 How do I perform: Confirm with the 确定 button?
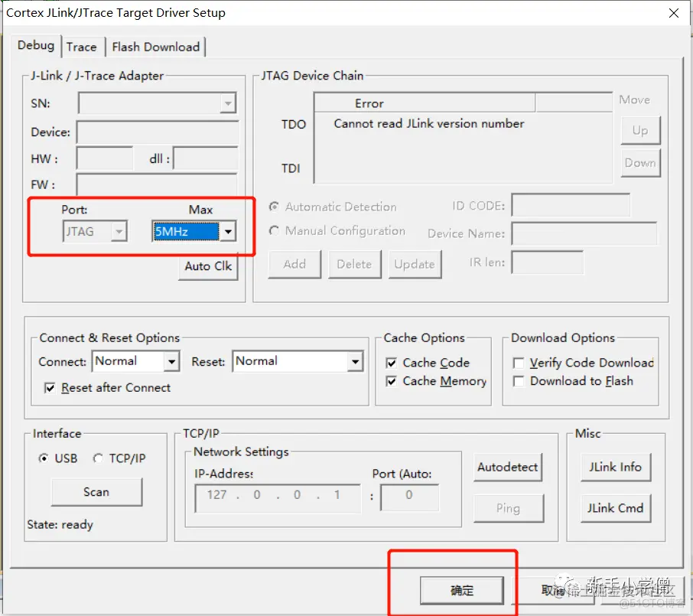(x=461, y=590)
